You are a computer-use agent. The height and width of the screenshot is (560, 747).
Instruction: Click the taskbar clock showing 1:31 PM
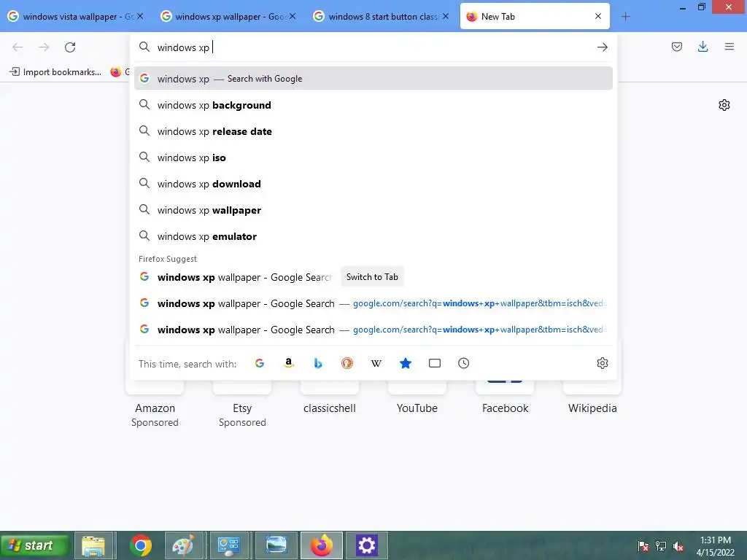click(x=716, y=546)
